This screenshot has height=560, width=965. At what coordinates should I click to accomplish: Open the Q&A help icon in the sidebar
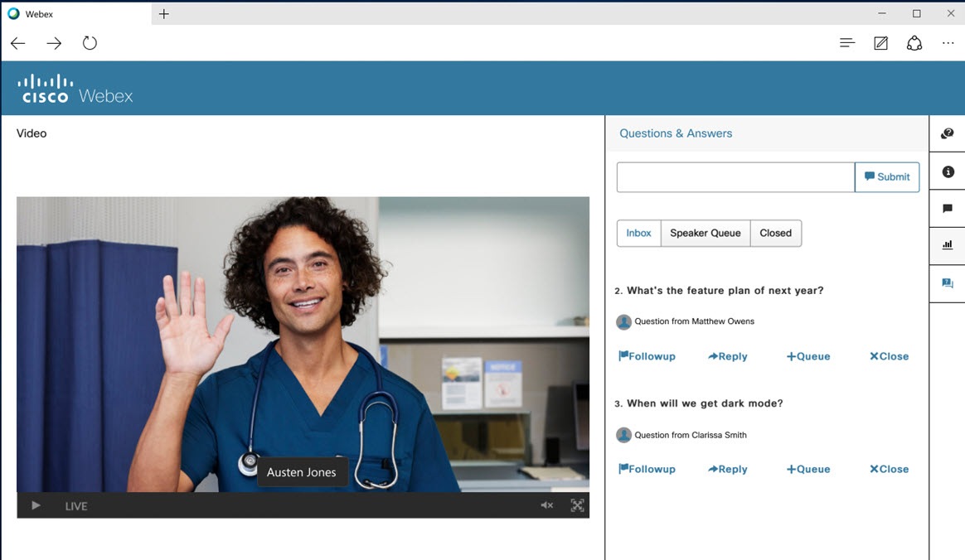947,133
